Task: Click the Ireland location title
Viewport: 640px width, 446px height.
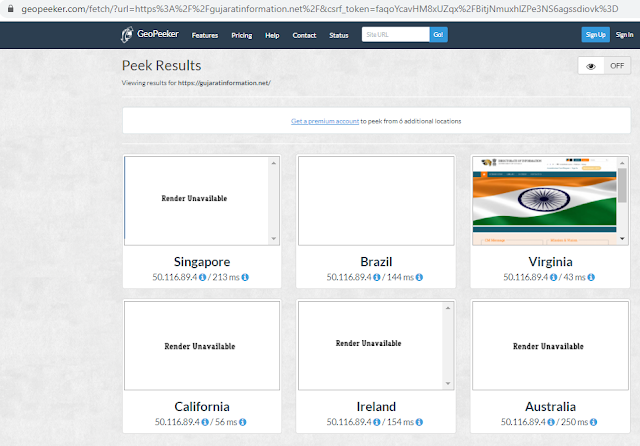Action: tap(376, 406)
